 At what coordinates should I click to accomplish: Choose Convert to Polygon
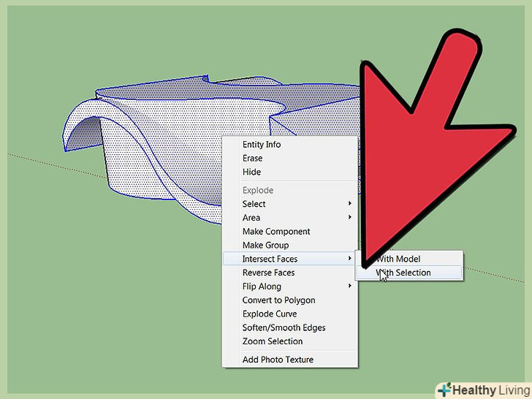289,300
